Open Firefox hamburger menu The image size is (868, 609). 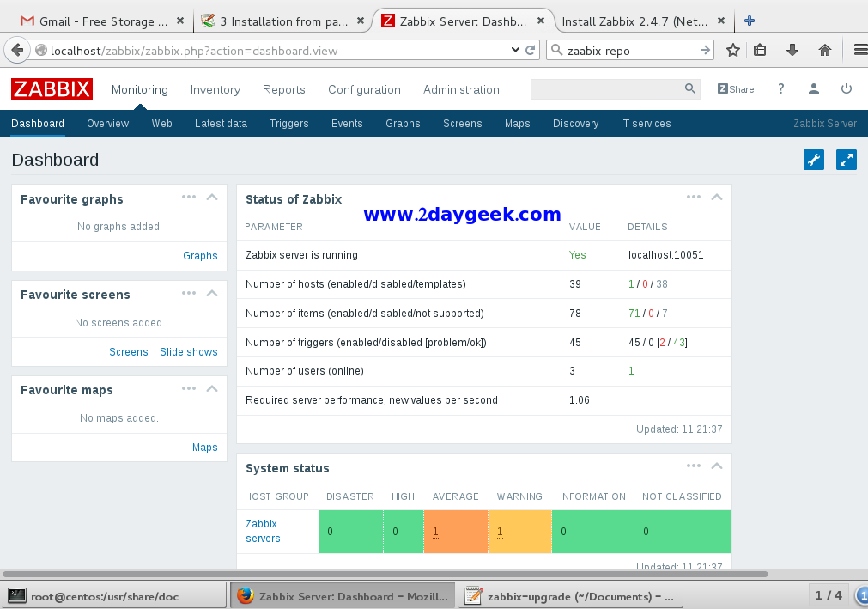[860, 51]
